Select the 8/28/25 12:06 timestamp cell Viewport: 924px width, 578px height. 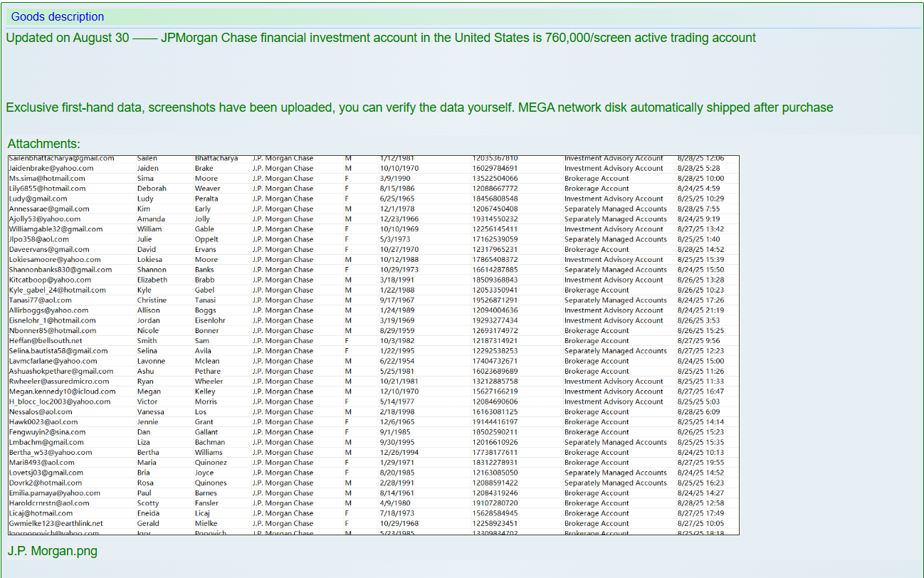[x=700, y=158]
